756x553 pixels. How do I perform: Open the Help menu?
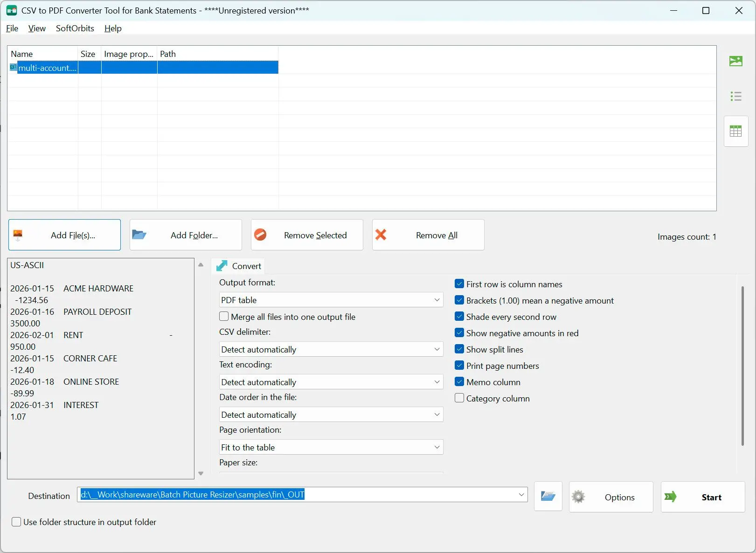(x=113, y=28)
